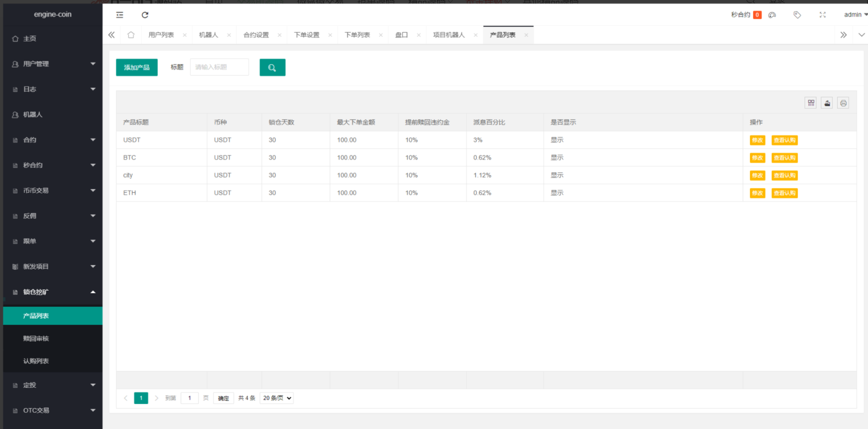This screenshot has width=868, height=429.
Task: Click the 添加产品 button
Action: 137,68
